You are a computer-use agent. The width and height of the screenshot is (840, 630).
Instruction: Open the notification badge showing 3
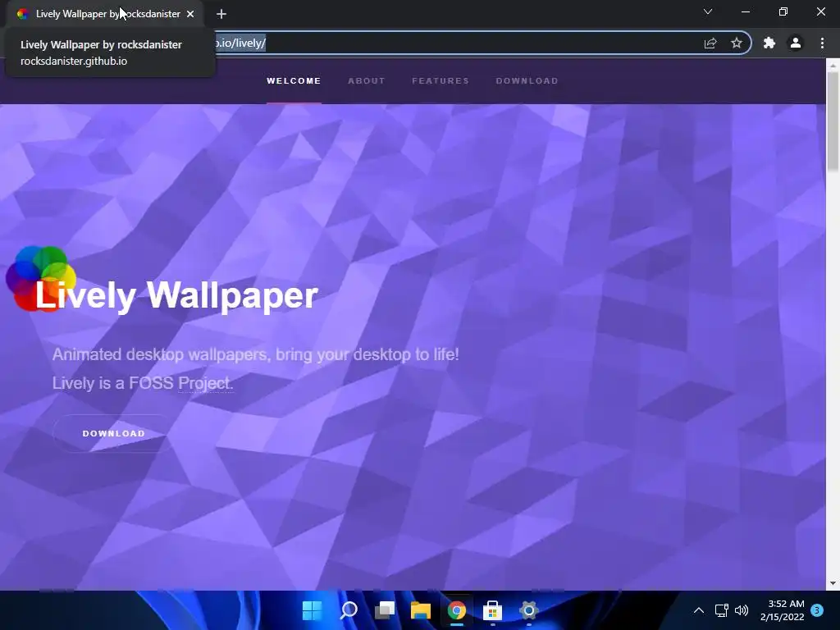[817, 610]
